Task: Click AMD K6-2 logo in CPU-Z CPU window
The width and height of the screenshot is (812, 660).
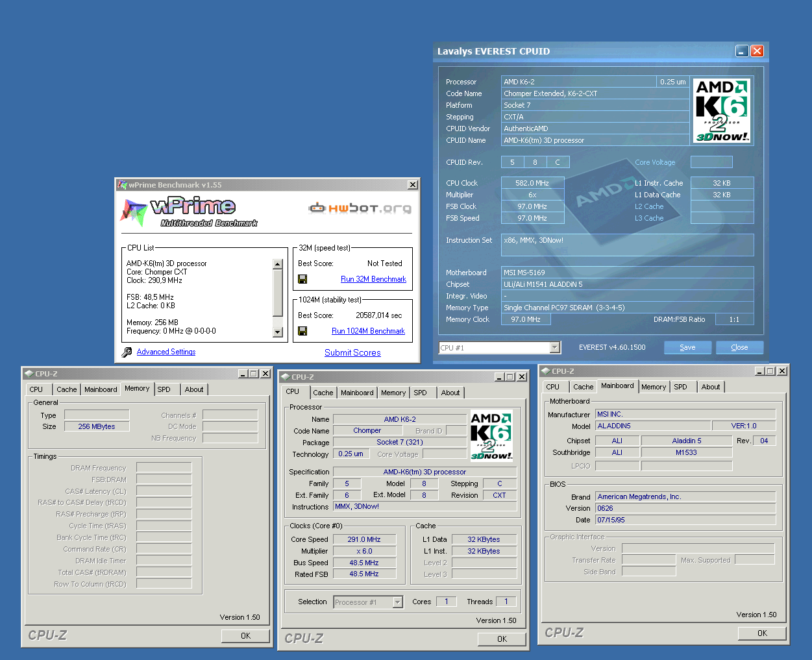Action: click(491, 435)
